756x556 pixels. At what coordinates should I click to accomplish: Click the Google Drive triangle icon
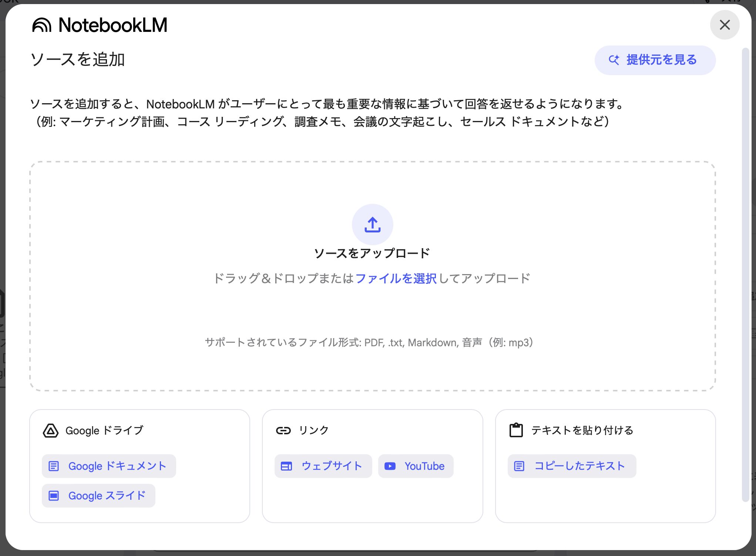[51, 431]
